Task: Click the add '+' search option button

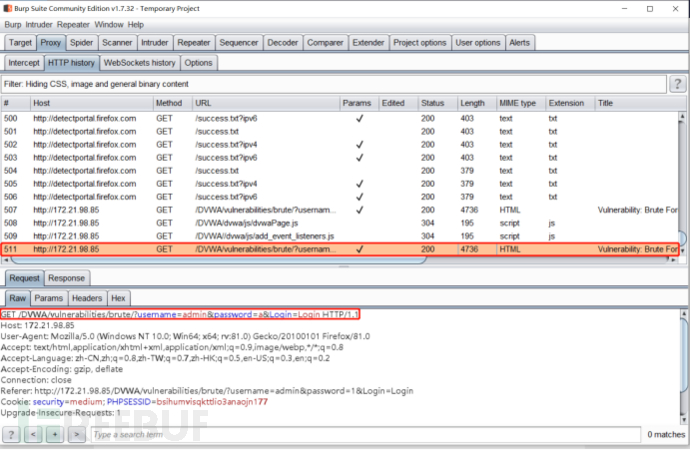Action: pyautogui.click(x=54, y=434)
